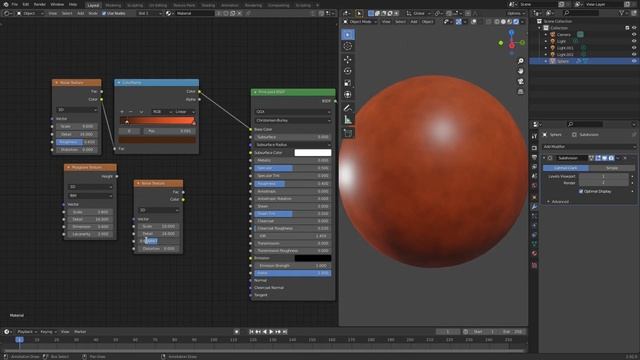Open the timeline Playback menu
Image resolution: width=640 pixels, height=360 pixels.
(x=27, y=332)
